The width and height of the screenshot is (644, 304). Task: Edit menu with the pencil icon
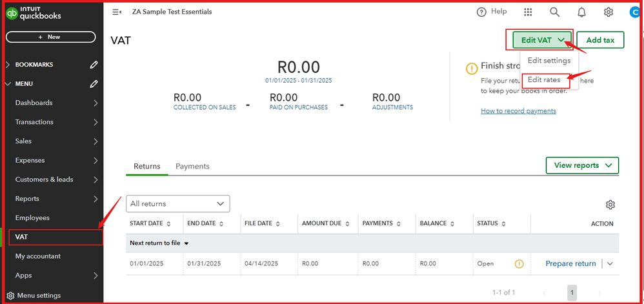(94, 84)
